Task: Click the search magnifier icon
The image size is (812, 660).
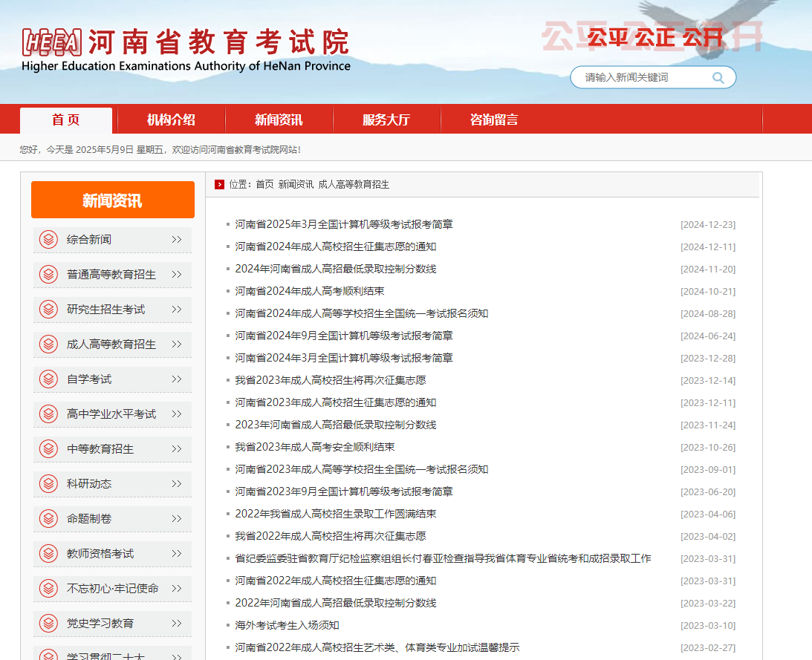Action: pyautogui.click(x=717, y=77)
